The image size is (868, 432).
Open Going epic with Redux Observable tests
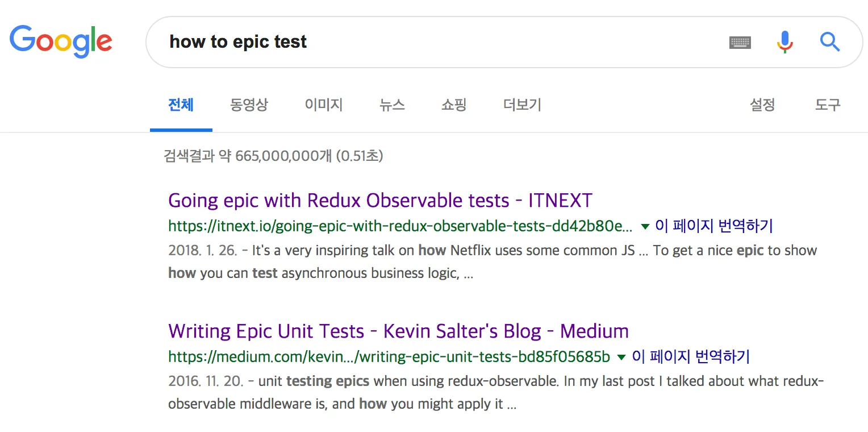pyautogui.click(x=381, y=200)
